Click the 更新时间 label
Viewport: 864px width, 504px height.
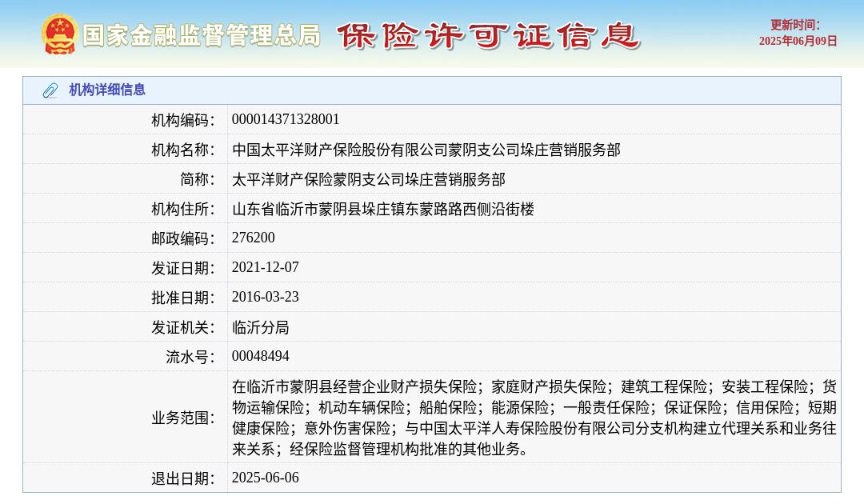[x=794, y=25]
